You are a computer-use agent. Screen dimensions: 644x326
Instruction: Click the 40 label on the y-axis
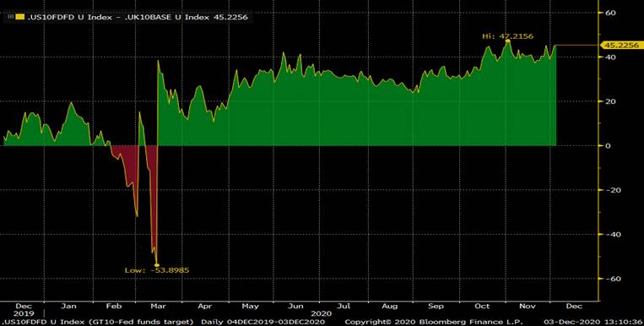coord(611,57)
